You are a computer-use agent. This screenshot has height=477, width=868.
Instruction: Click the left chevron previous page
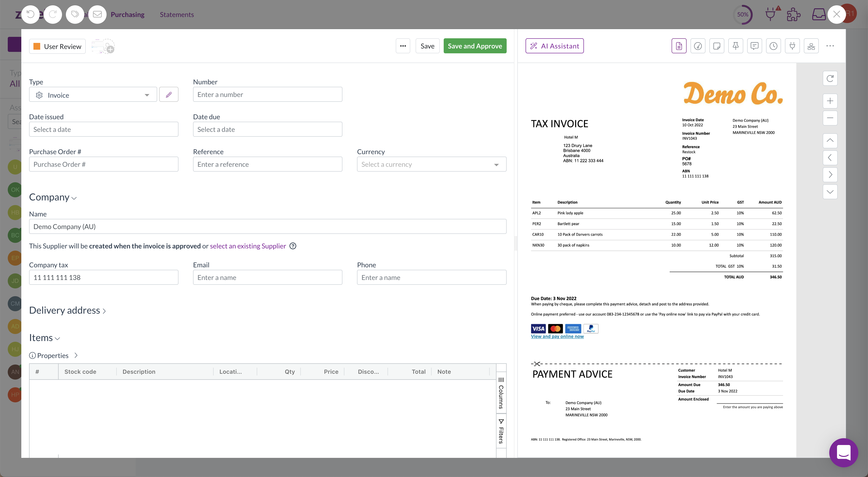[830, 158]
